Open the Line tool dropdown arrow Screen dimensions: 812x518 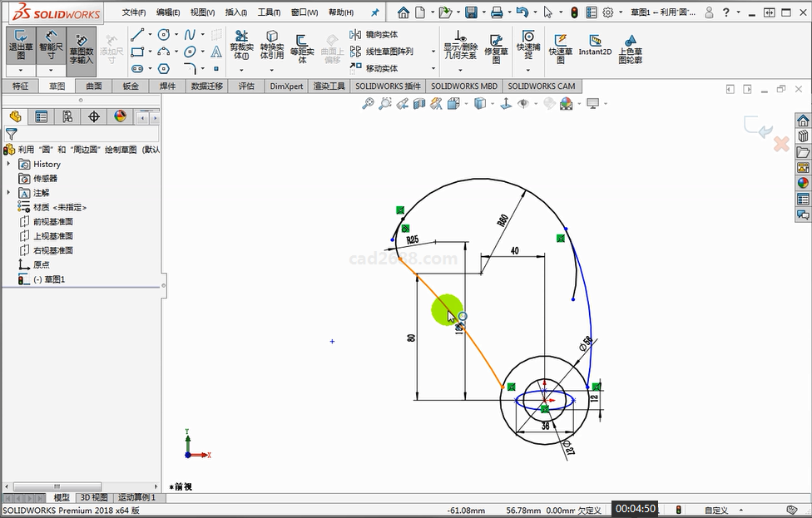click(x=151, y=35)
